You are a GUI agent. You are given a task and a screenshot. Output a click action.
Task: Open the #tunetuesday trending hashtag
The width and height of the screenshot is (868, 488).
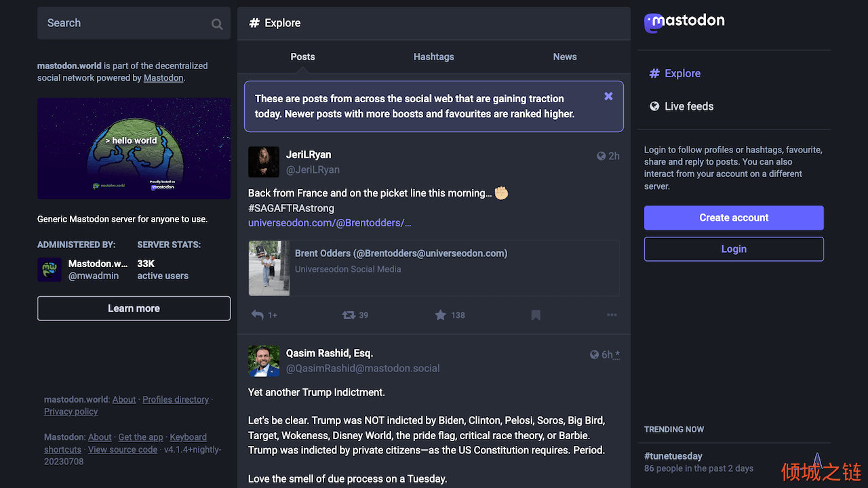click(x=673, y=456)
